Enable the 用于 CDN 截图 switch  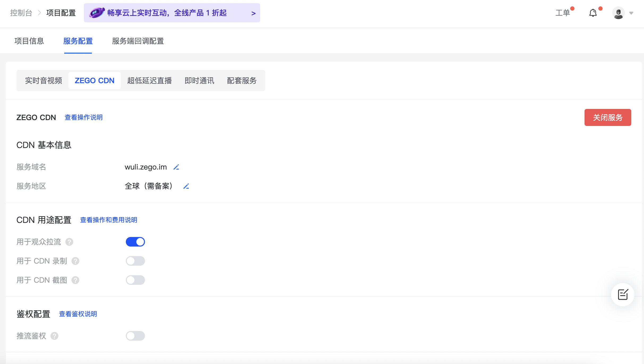coord(135,280)
